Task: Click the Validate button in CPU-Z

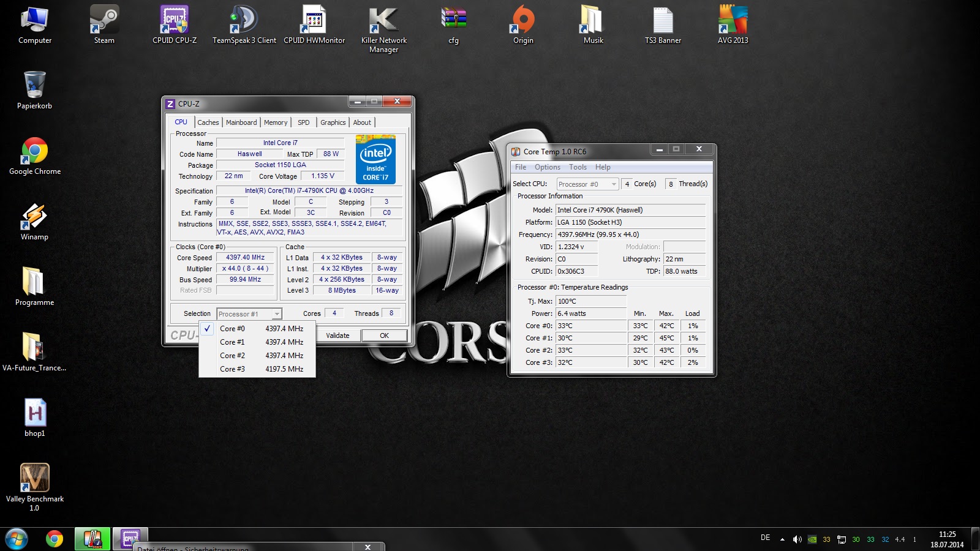Action: [337, 335]
